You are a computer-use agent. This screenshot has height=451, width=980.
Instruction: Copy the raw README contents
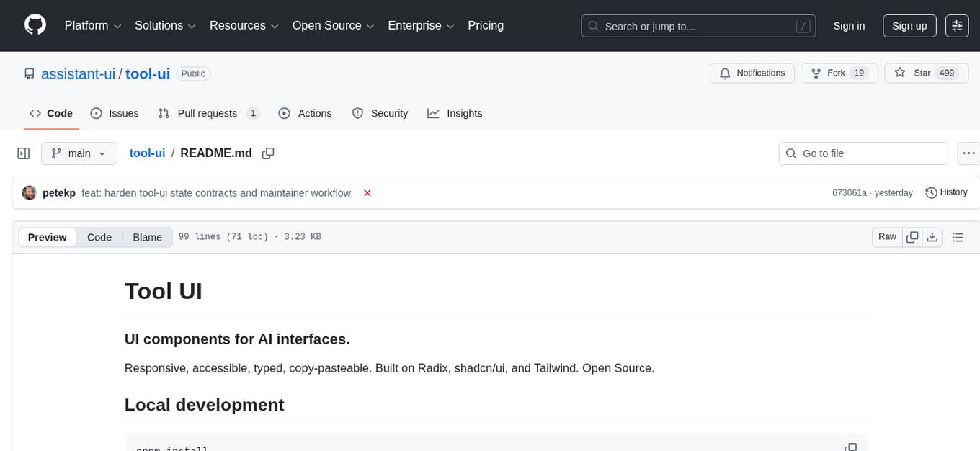(912, 236)
